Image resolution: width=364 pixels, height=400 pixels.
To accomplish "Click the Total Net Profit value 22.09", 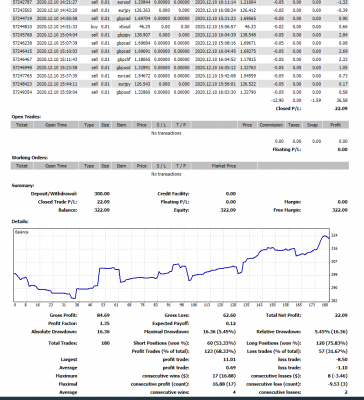I will point(341,315).
